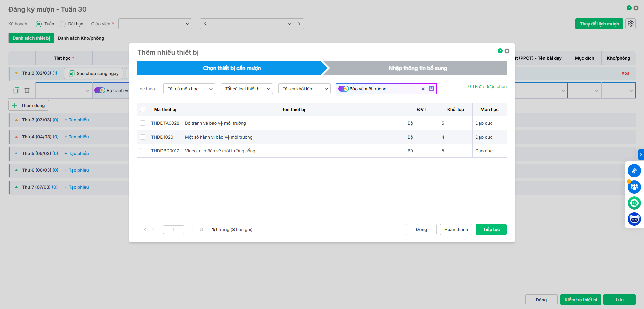This screenshot has height=309, width=644.
Task: Open the robot chatbot assistant icon
Action: click(634, 219)
